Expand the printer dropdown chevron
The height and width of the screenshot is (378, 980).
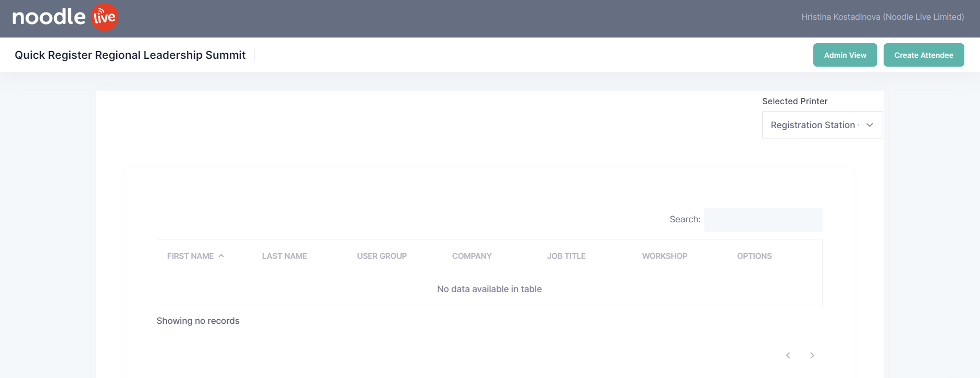(x=870, y=125)
